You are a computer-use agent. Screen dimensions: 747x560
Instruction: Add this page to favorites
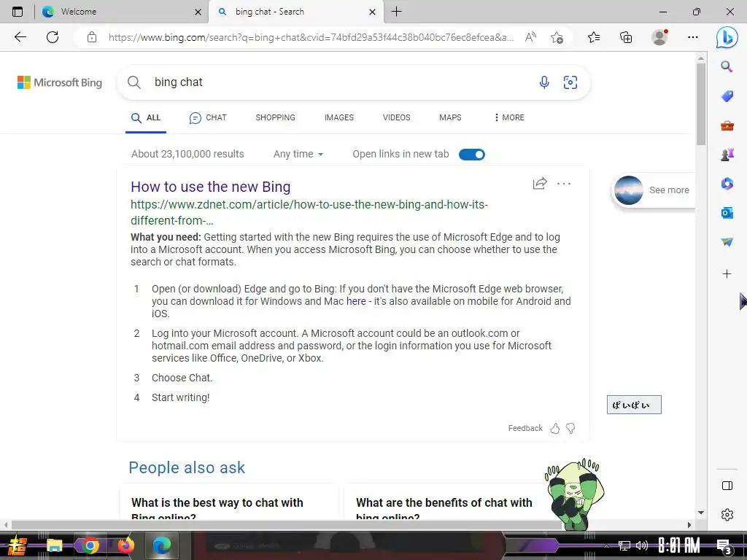557,37
